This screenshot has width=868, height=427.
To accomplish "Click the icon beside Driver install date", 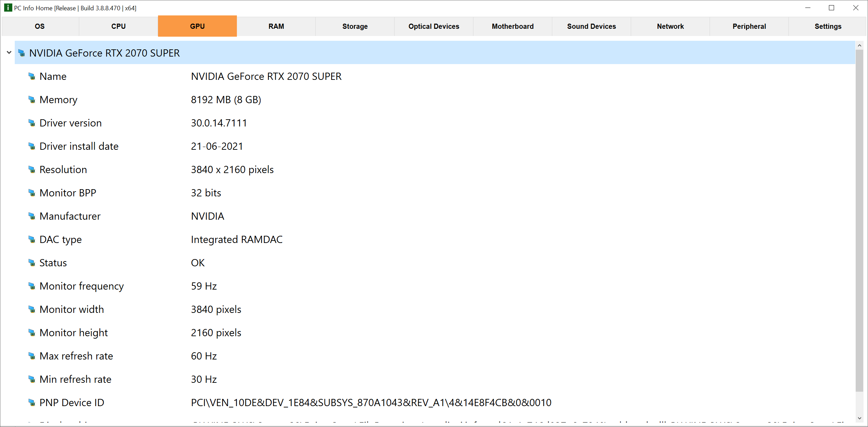I will 32,146.
